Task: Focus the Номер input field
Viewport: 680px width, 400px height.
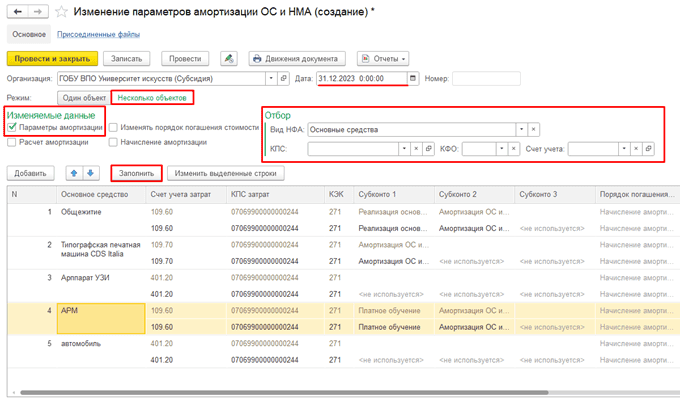Action: (486, 79)
